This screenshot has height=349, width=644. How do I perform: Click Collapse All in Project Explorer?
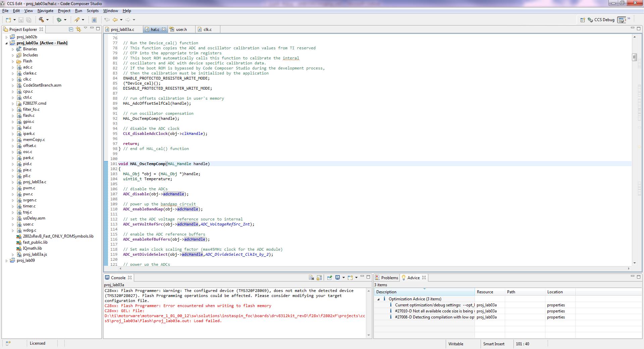[x=71, y=29]
